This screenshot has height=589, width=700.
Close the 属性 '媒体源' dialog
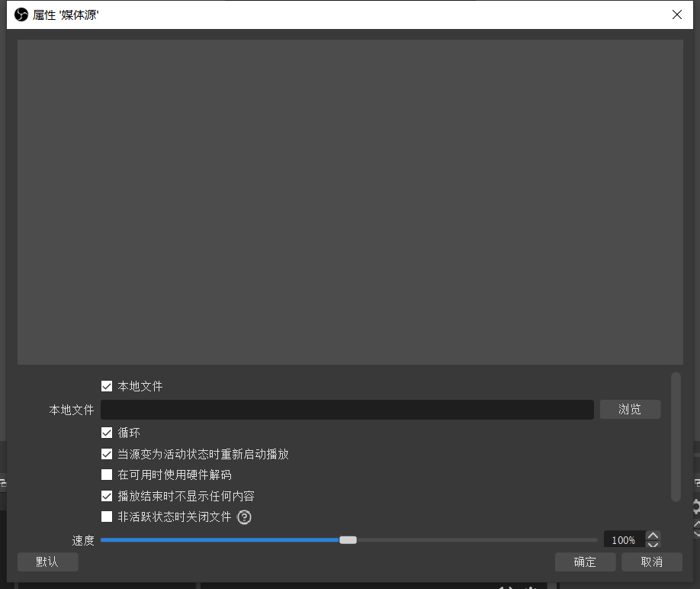tap(677, 14)
